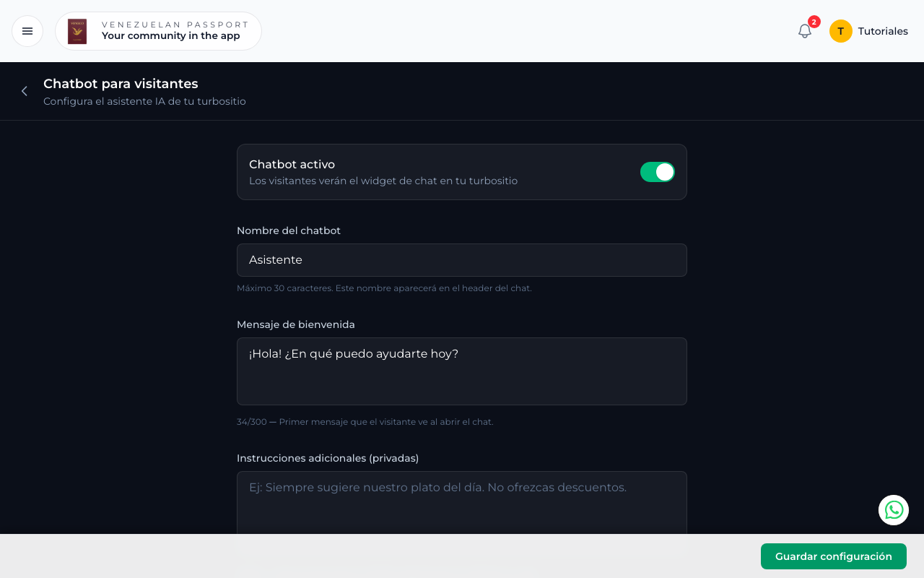Screen dimensions: 924x578
Task: Click the yellow T avatar
Action: pos(841,31)
